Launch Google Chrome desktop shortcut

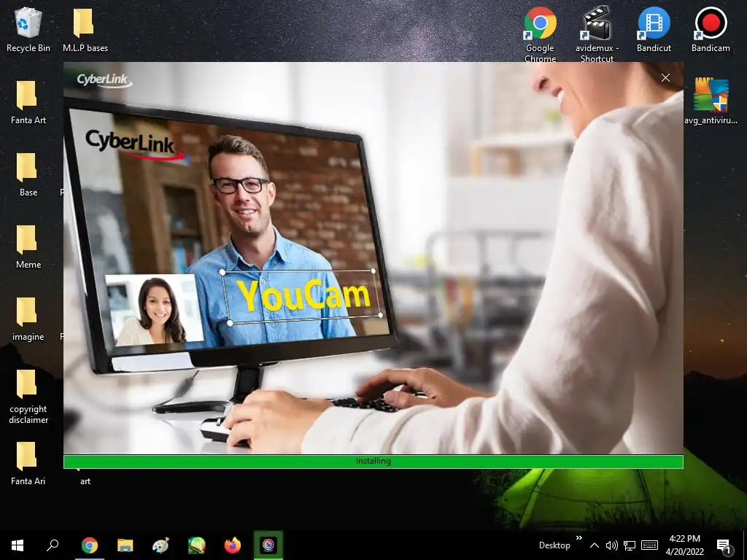pyautogui.click(x=540, y=34)
